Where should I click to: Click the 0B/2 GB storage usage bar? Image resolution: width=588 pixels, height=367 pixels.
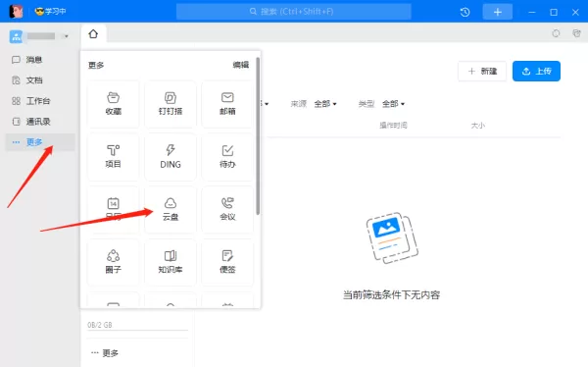coord(137,331)
